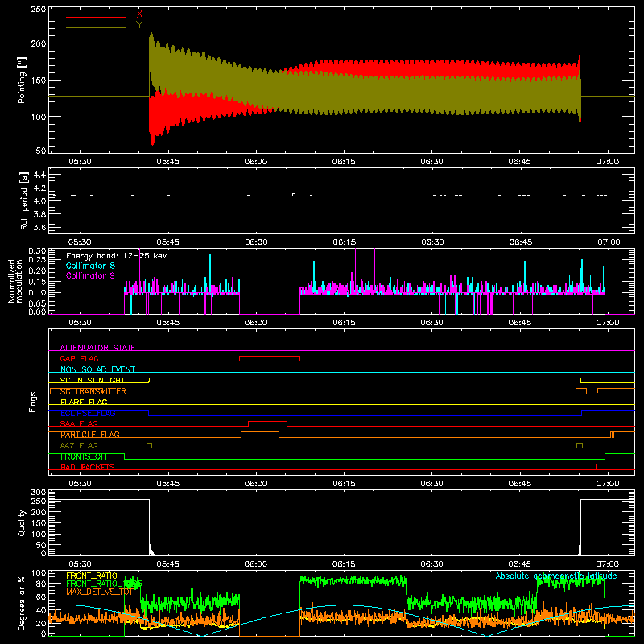Click the 07:00 label below Roll period plot
This screenshot has height=644, width=644.
click(609, 242)
